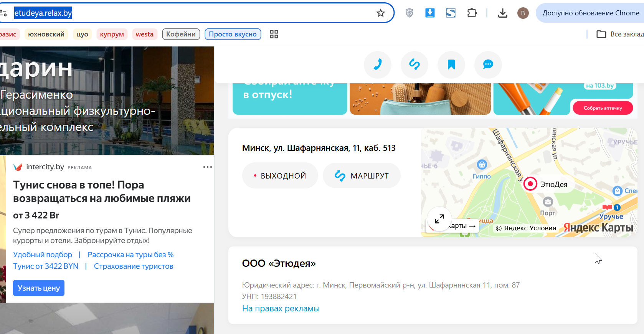Click the ООО «Этюдея» company name

coord(279,263)
